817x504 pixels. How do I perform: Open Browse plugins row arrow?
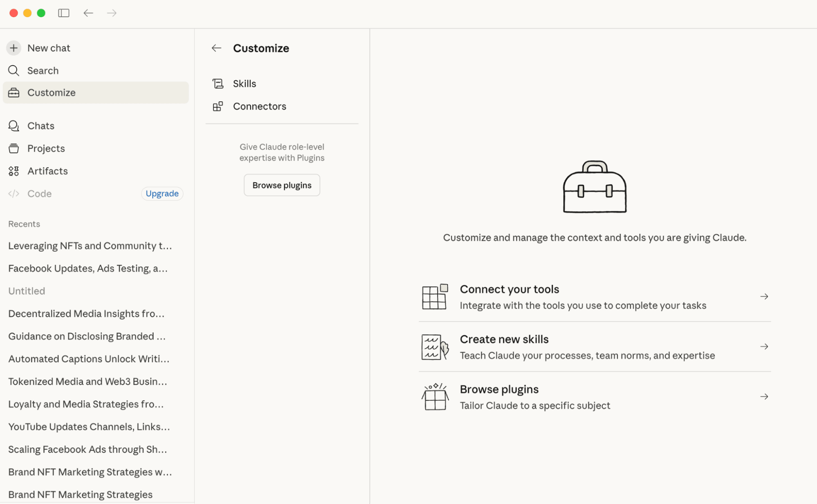click(x=764, y=396)
